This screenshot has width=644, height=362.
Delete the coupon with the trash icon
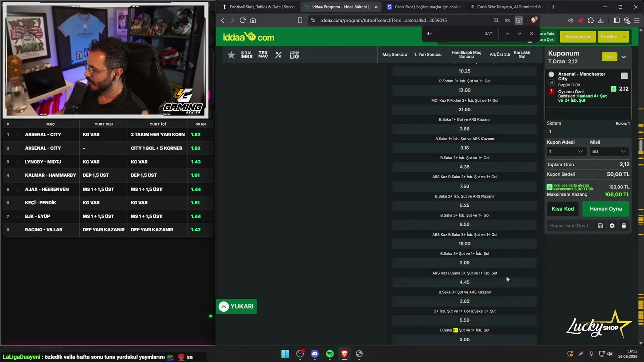pyautogui.click(x=624, y=226)
